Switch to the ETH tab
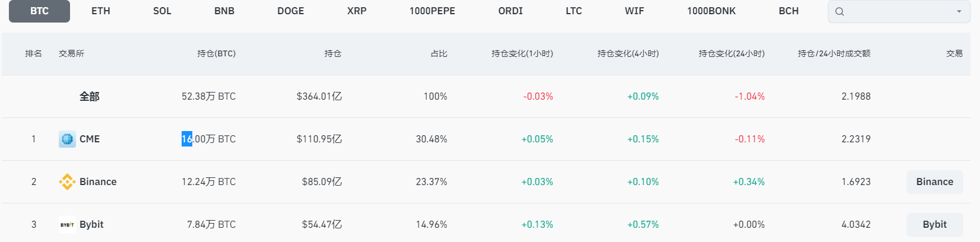The width and height of the screenshot is (980, 242). pyautogui.click(x=101, y=11)
